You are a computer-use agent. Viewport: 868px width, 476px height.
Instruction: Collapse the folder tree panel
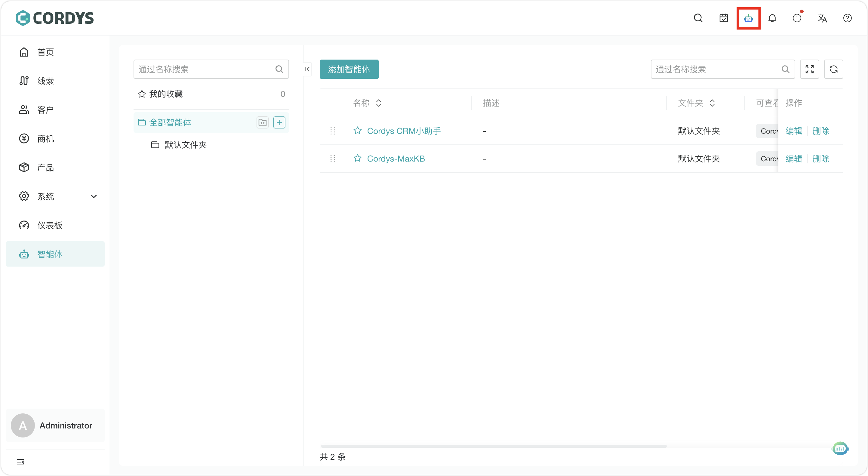(307, 69)
